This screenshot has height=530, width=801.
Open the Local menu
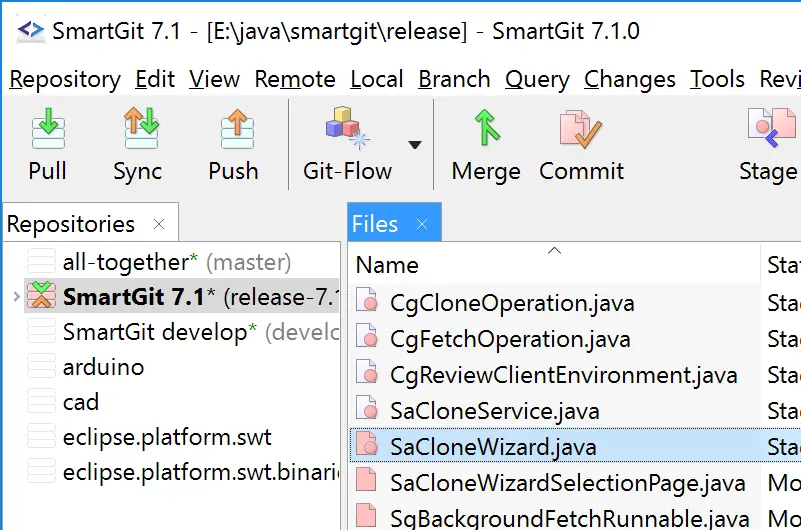click(376, 80)
